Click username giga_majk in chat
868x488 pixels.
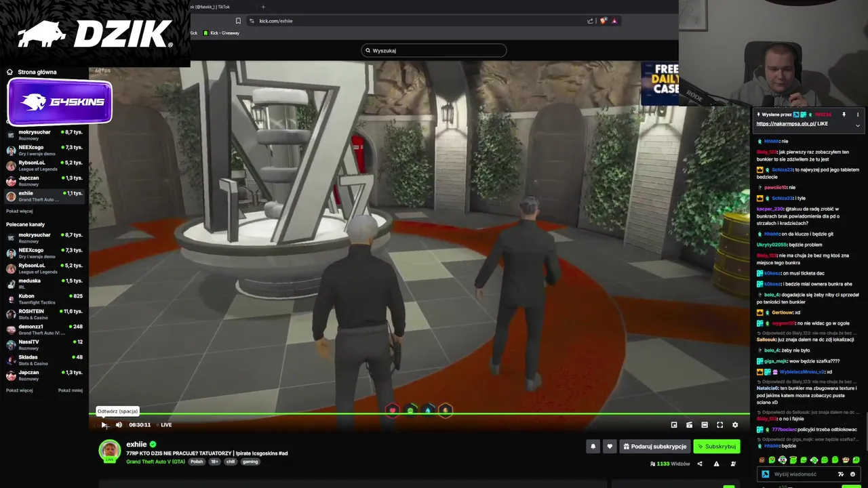(x=775, y=361)
